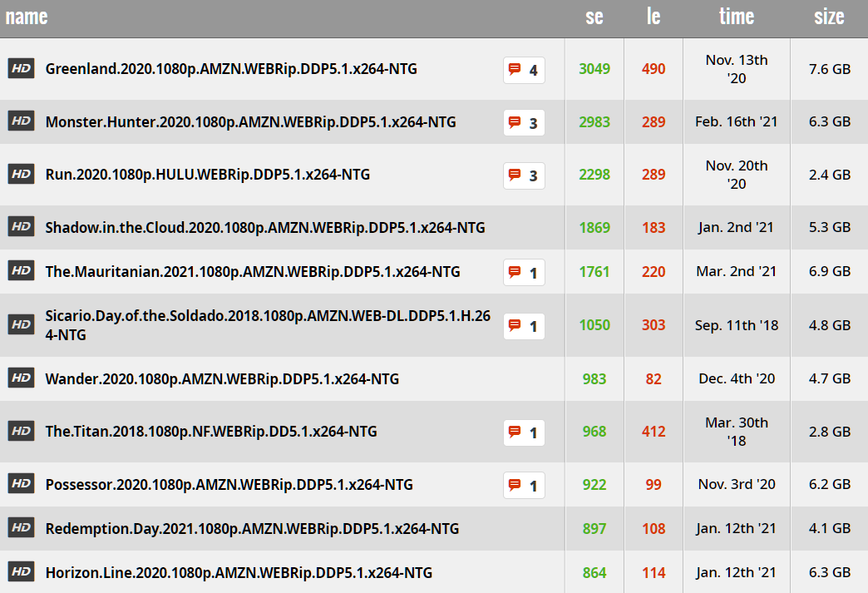Open Horizon.Line.2020.1080p torrent link
The image size is (868, 593).
(x=239, y=573)
